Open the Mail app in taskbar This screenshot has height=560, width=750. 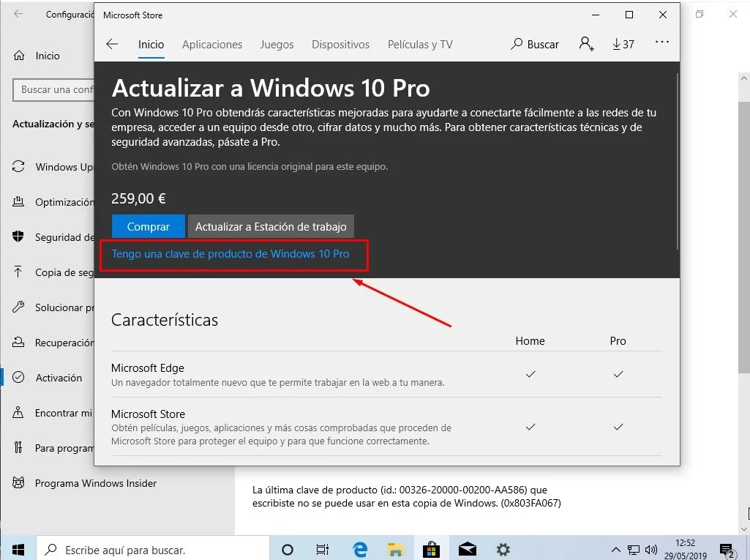(x=468, y=550)
